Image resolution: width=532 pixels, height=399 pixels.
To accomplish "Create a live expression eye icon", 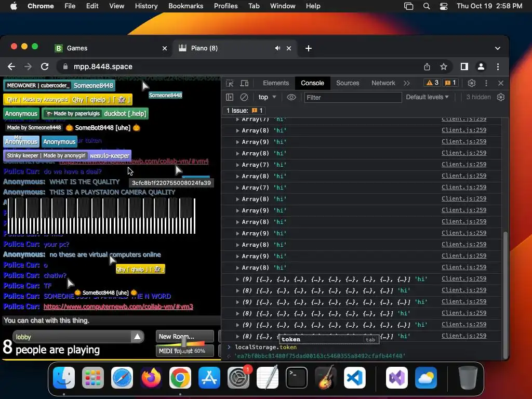I will 291,97.
